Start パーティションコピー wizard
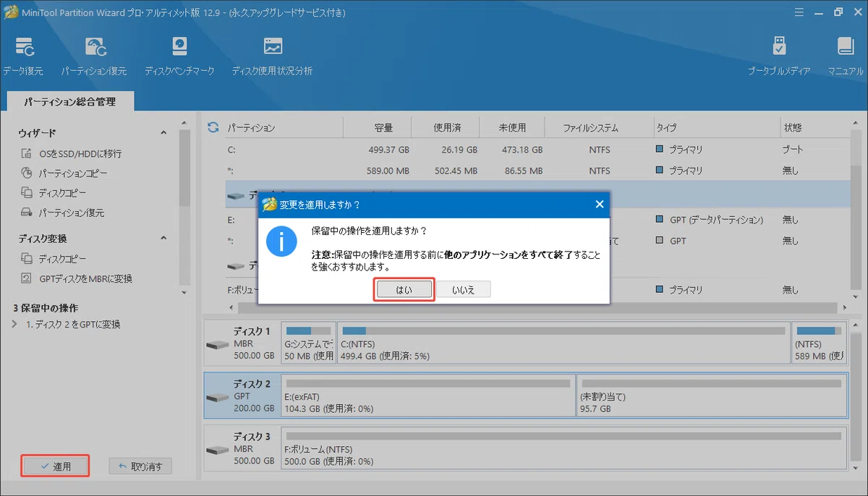868x496 pixels. (64, 174)
